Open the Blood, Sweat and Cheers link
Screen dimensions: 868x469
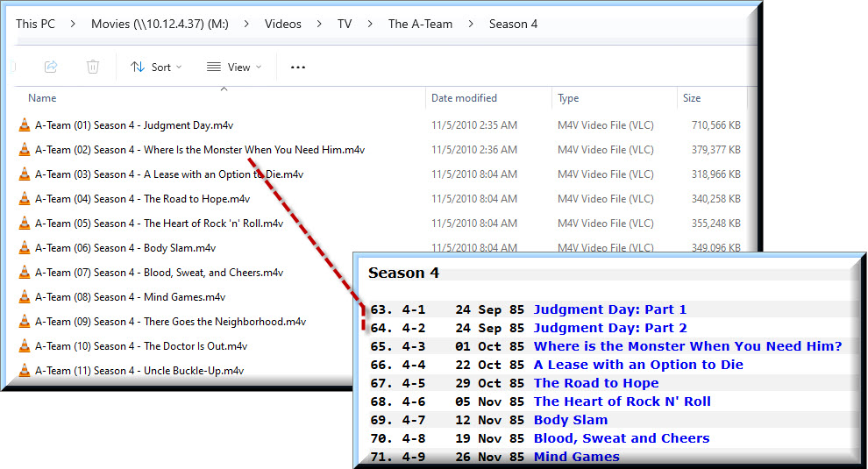(x=621, y=438)
